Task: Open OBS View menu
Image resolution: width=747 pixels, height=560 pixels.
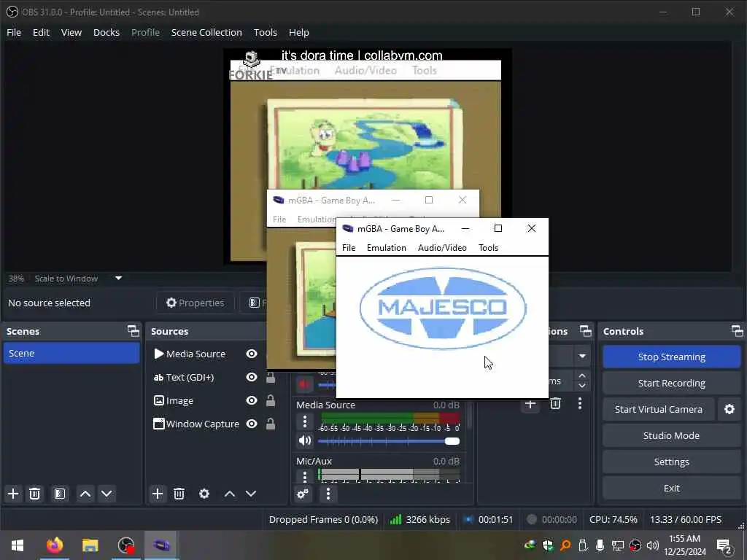Action: coord(71,32)
